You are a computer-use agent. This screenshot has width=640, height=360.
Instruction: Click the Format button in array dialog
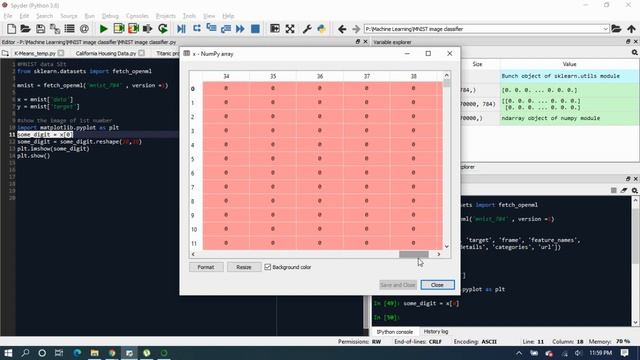pyautogui.click(x=206, y=267)
